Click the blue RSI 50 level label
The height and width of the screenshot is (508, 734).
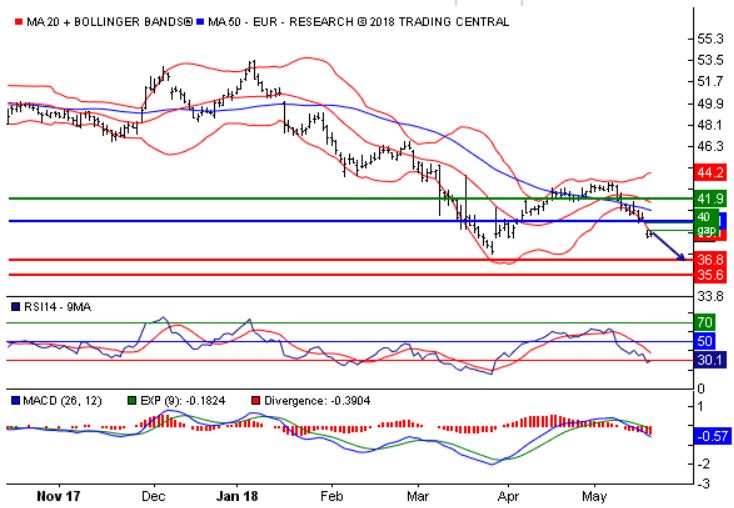(705, 341)
